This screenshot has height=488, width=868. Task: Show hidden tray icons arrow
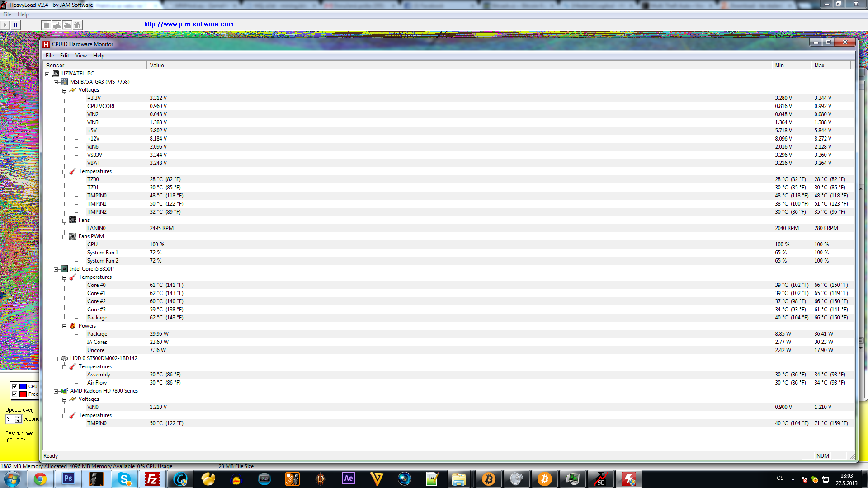point(793,479)
